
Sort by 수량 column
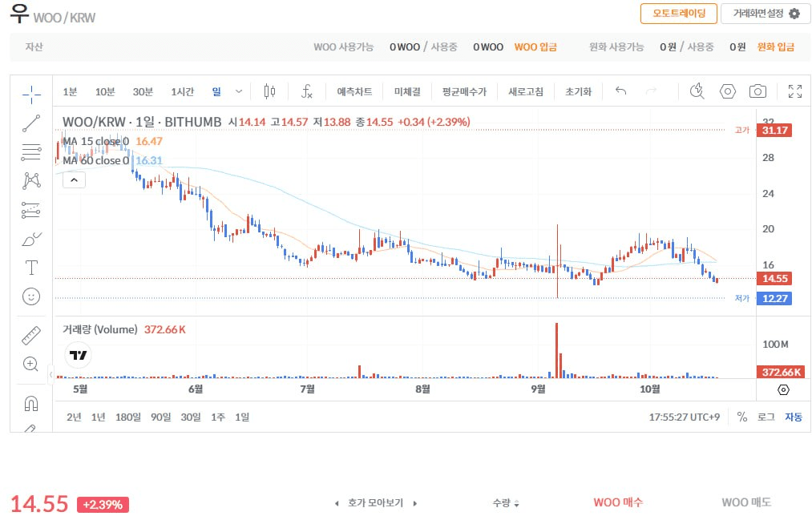tap(506, 502)
